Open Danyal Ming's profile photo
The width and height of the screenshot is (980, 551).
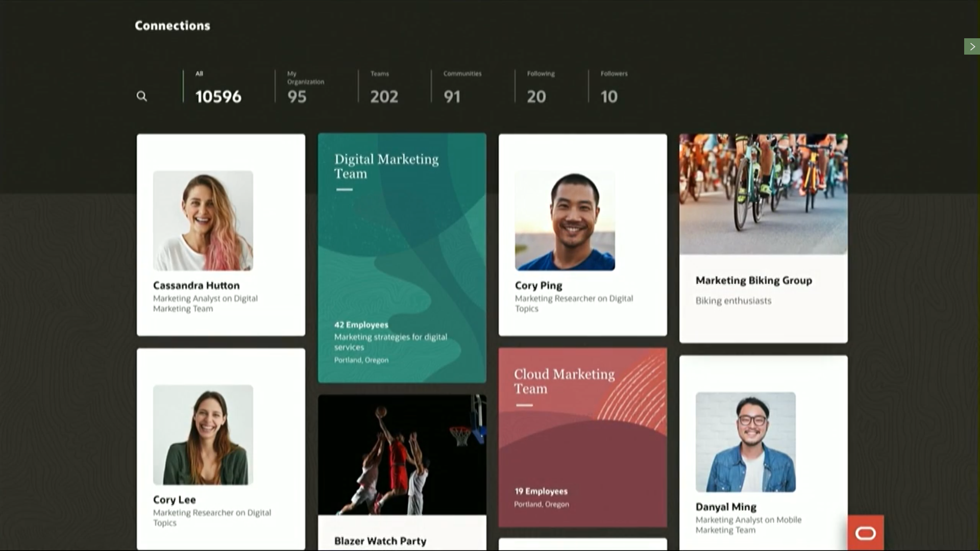pos(745,442)
